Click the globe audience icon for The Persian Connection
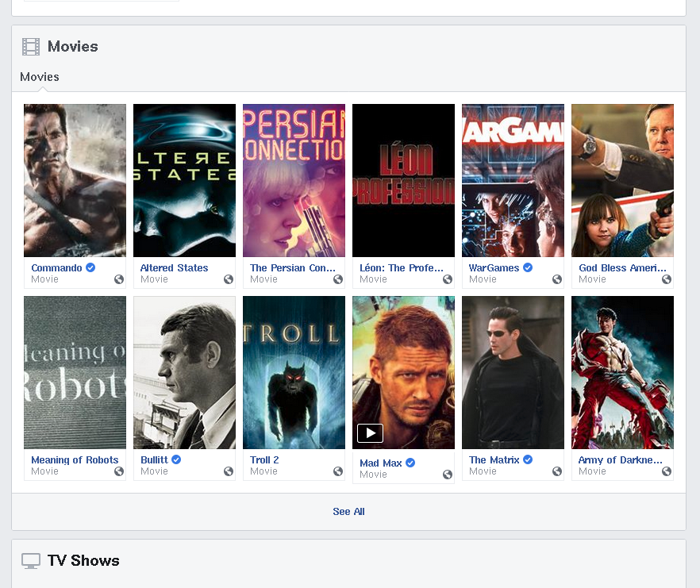 338,279
